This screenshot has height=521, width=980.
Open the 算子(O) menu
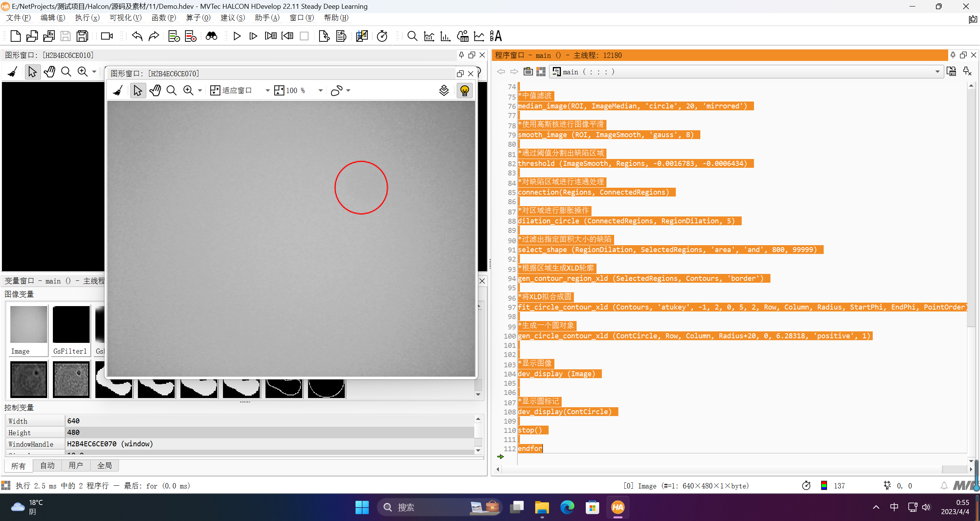click(x=198, y=18)
